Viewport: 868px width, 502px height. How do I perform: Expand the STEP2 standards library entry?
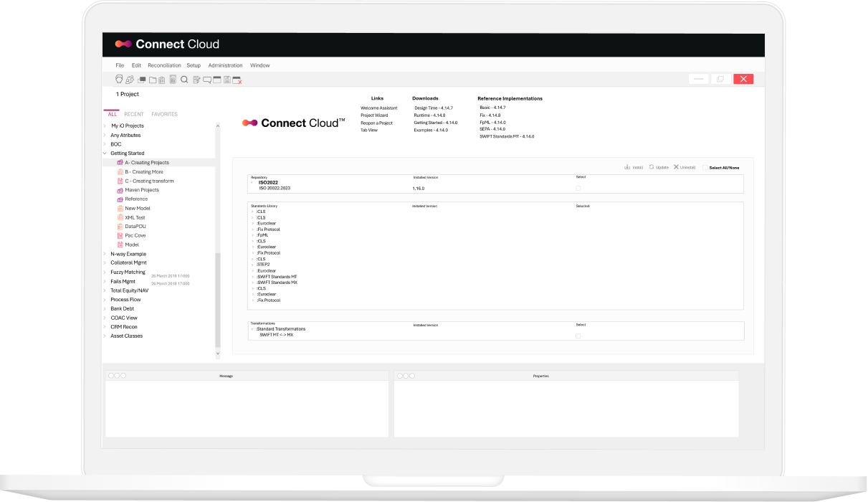(x=253, y=265)
